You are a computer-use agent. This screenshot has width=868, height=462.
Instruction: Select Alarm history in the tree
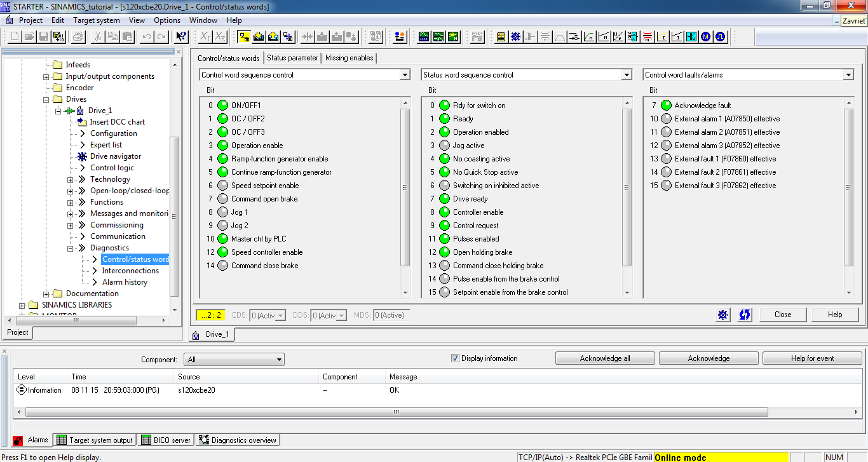(125, 282)
